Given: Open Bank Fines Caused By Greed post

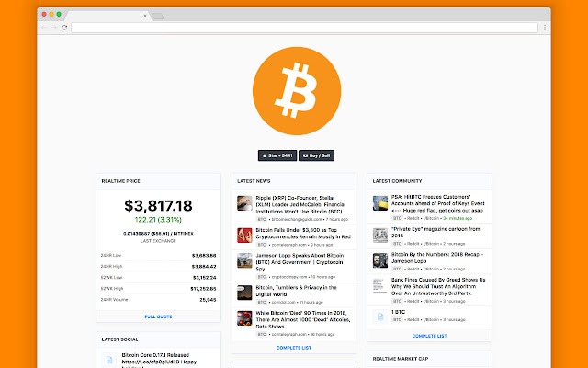Looking at the screenshot, I should (x=438, y=286).
